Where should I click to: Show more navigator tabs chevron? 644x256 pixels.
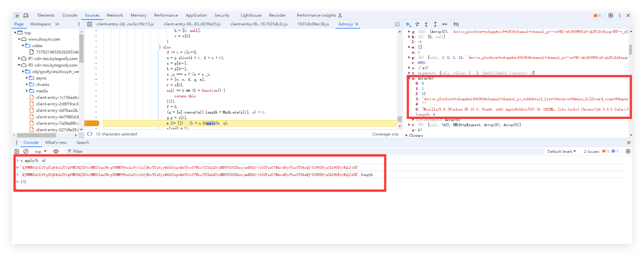57,24
